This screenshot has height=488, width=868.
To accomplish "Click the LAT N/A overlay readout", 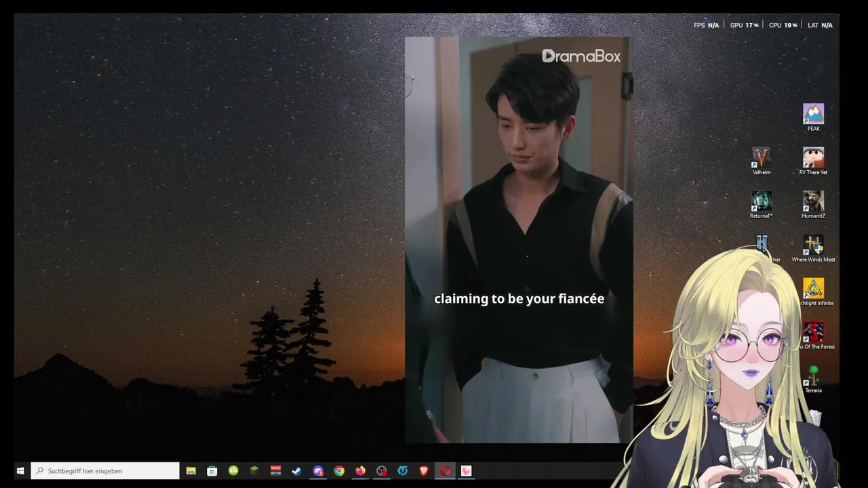I will [820, 25].
